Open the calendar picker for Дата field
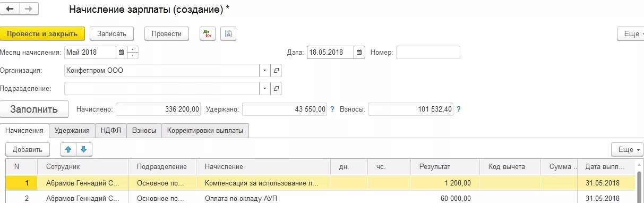The image size is (644, 203). coord(360,53)
